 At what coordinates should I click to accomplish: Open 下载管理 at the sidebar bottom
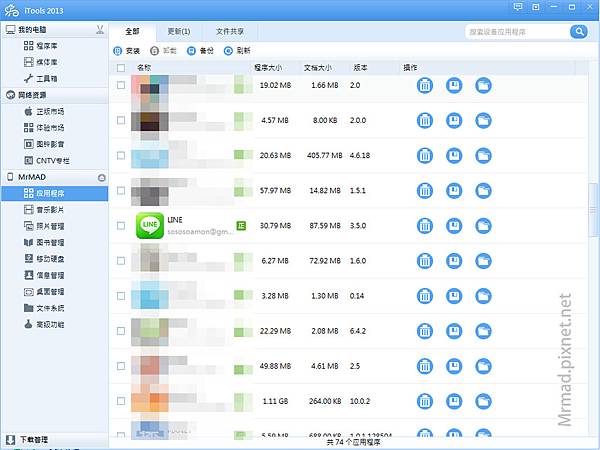[x=54, y=440]
